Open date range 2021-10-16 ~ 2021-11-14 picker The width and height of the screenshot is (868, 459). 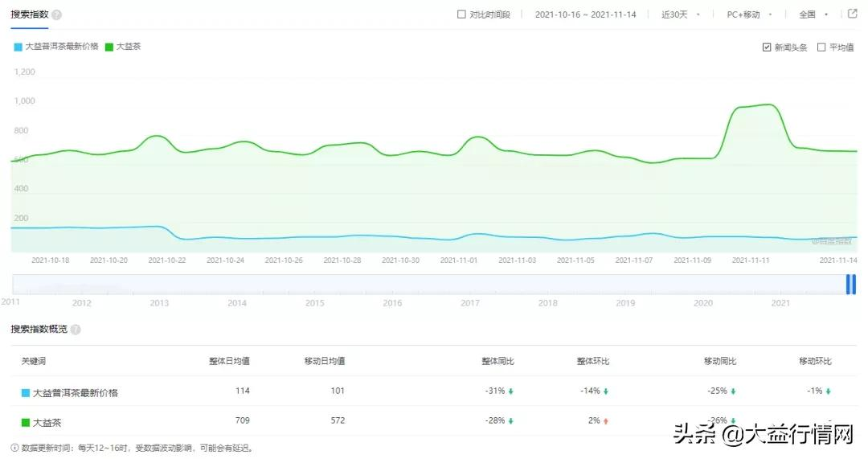(x=585, y=14)
